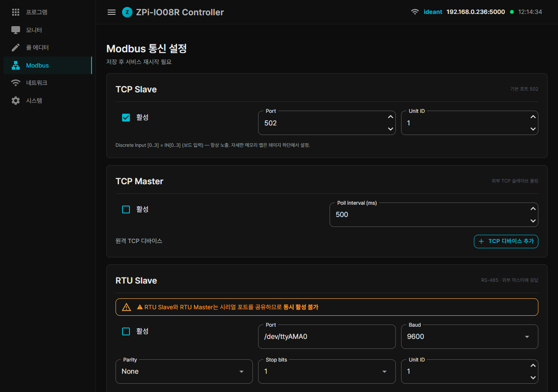Screen dimensions: 558x392
Task: Click the Wi-Fi icon beside ideant
Action: coord(415,12)
